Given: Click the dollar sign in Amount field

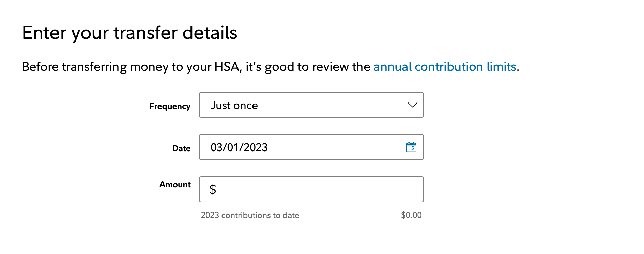Looking at the screenshot, I should pos(213,189).
